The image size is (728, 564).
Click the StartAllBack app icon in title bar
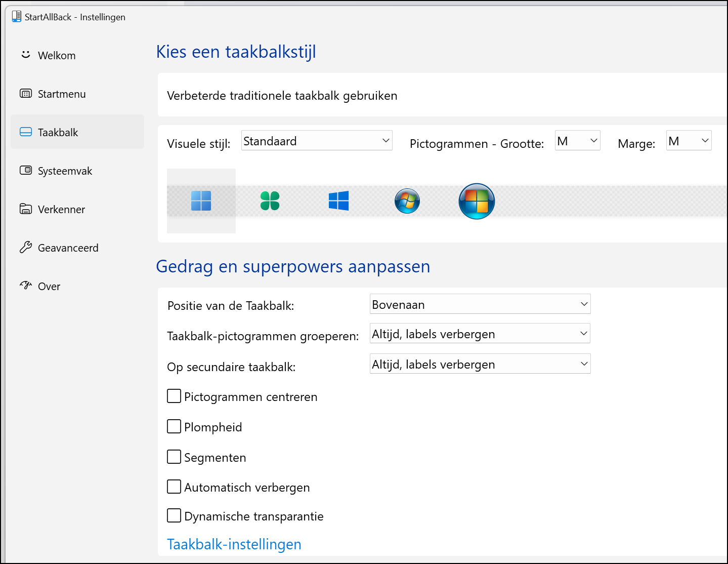[17, 17]
